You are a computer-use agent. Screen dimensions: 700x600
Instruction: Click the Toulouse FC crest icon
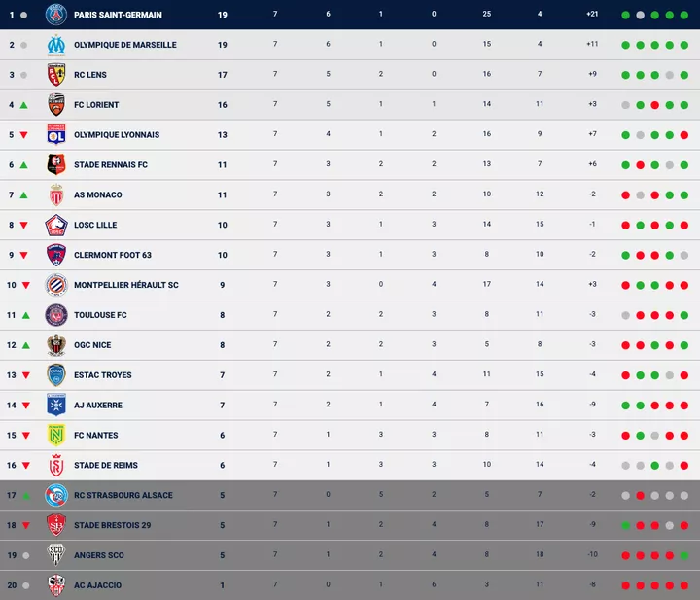pyautogui.click(x=55, y=315)
